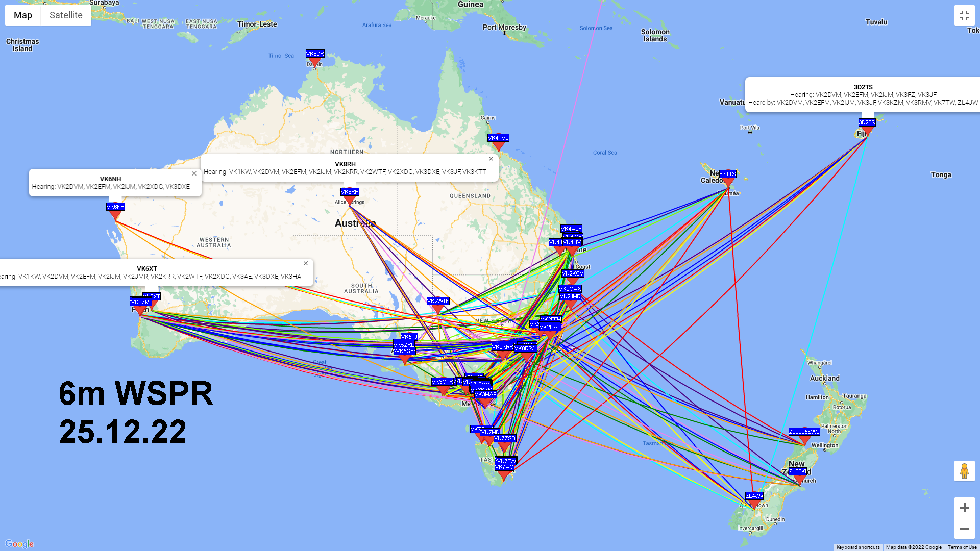Switch to Satellite map view
Image resolution: width=980 pixels, height=551 pixels.
(65, 15)
